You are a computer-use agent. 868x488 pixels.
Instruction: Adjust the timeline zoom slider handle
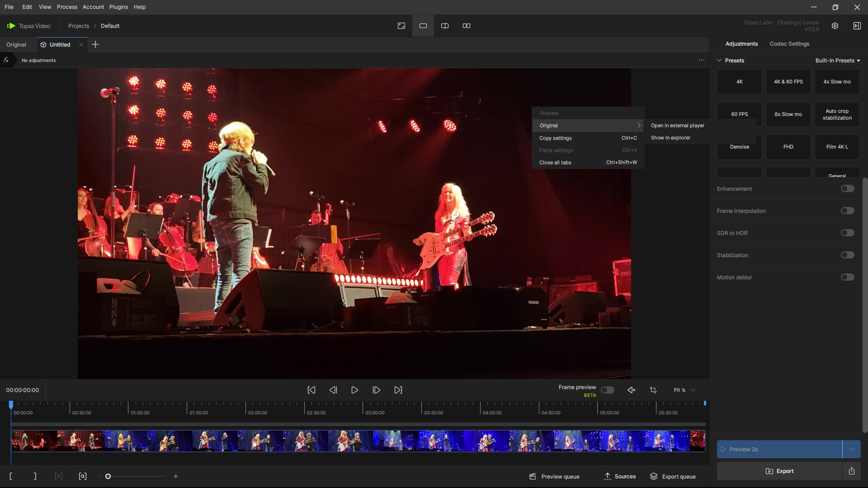point(108,476)
